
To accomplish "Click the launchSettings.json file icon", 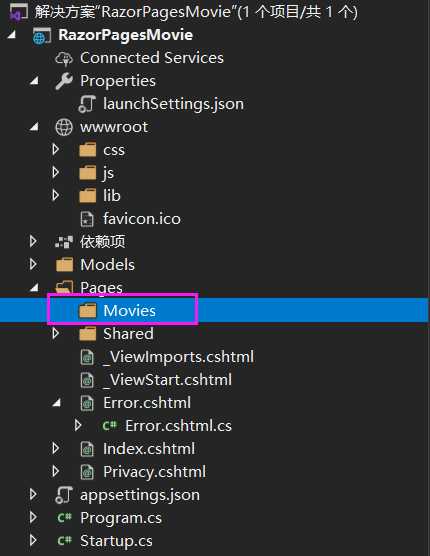I will [x=87, y=104].
